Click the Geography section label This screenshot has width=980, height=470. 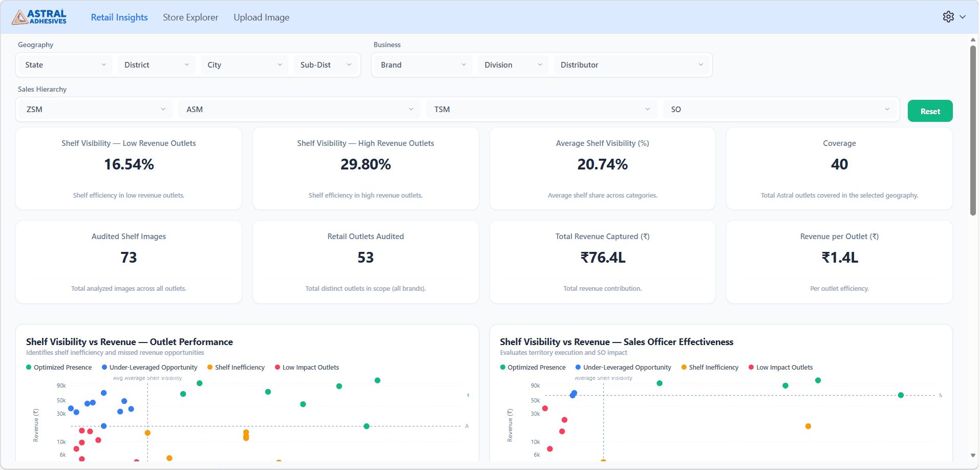coord(35,45)
